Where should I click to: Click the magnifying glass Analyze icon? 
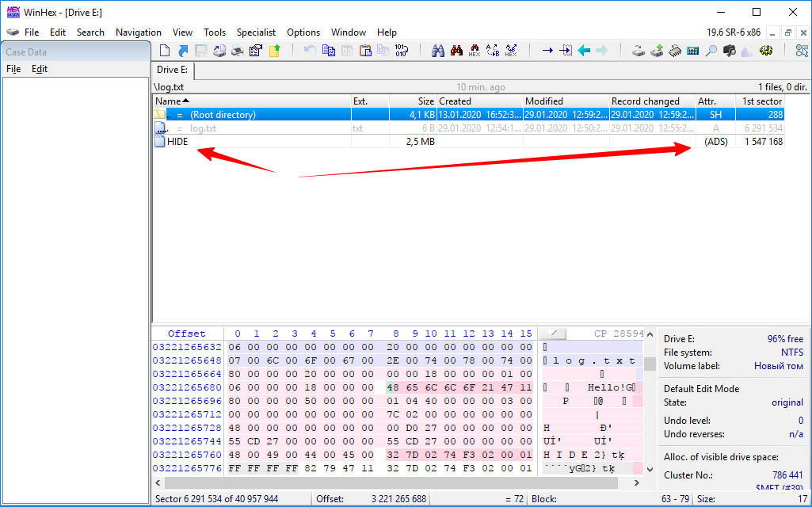711,50
